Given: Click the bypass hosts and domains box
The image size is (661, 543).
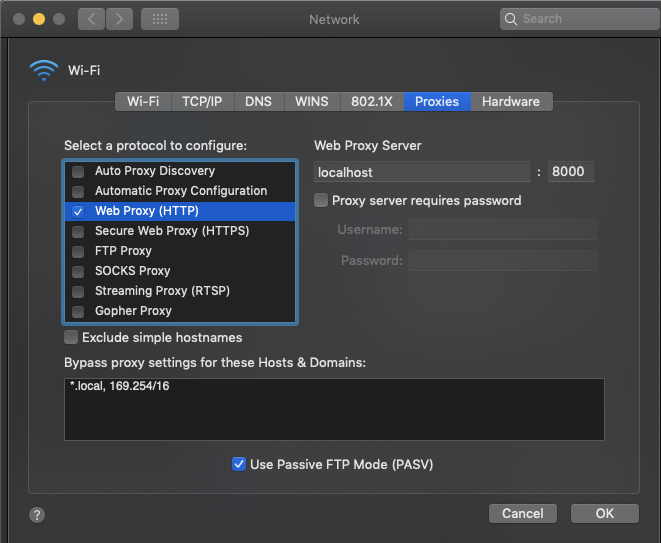Looking at the screenshot, I should (334, 409).
